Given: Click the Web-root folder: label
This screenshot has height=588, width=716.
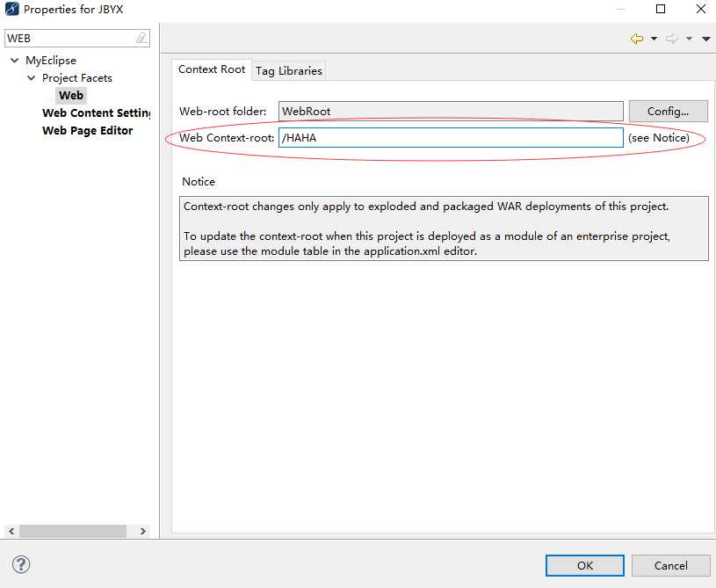Looking at the screenshot, I should pos(223,111).
